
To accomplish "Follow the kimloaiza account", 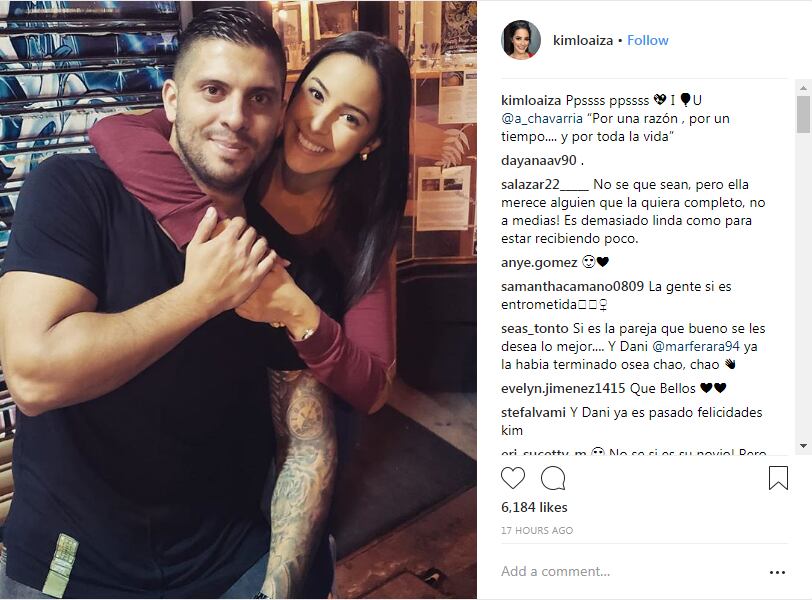I will [x=647, y=40].
